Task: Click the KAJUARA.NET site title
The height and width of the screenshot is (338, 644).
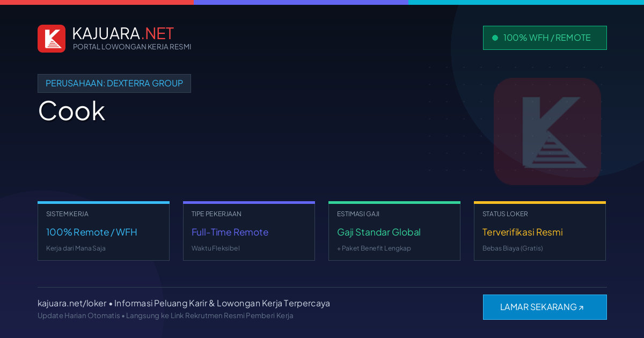Action: tap(123, 33)
